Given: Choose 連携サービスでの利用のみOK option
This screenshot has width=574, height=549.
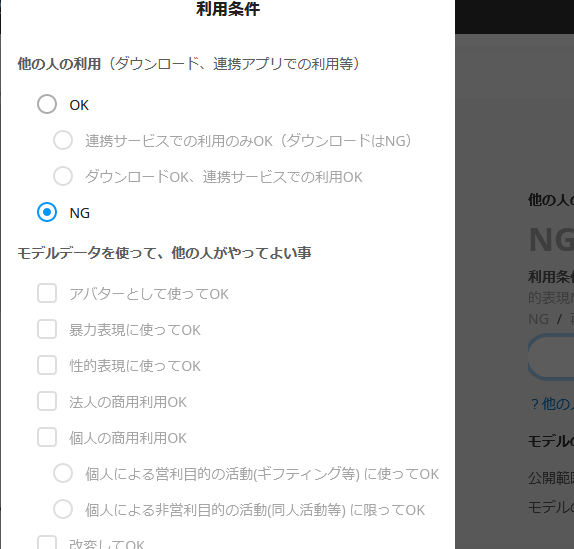Looking at the screenshot, I should pyautogui.click(x=63, y=140).
